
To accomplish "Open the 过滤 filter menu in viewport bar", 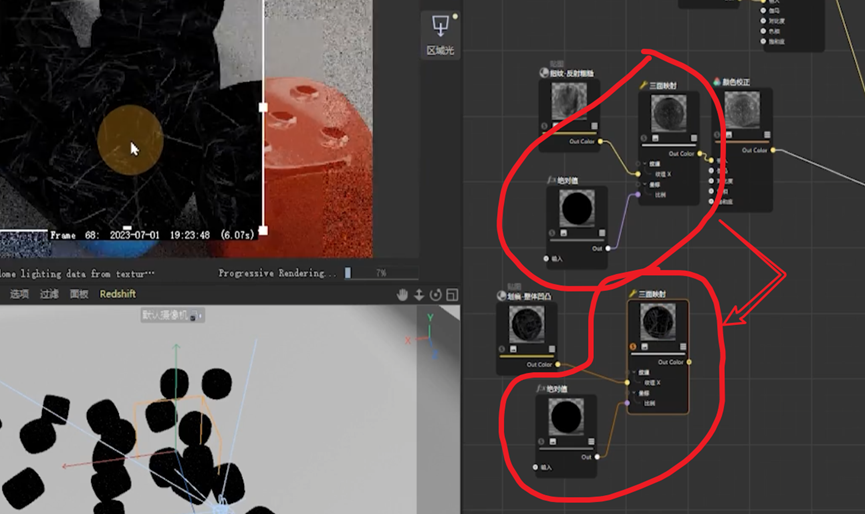I will click(x=49, y=294).
